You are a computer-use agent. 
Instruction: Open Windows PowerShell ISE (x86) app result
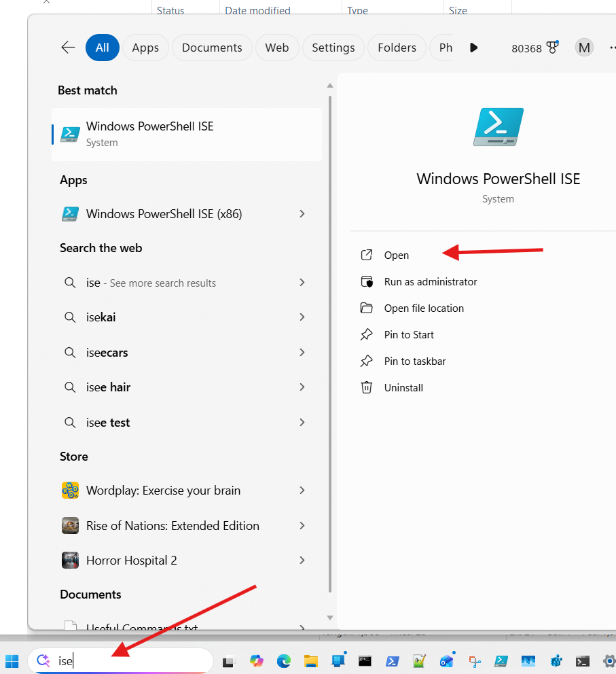pos(164,213)
